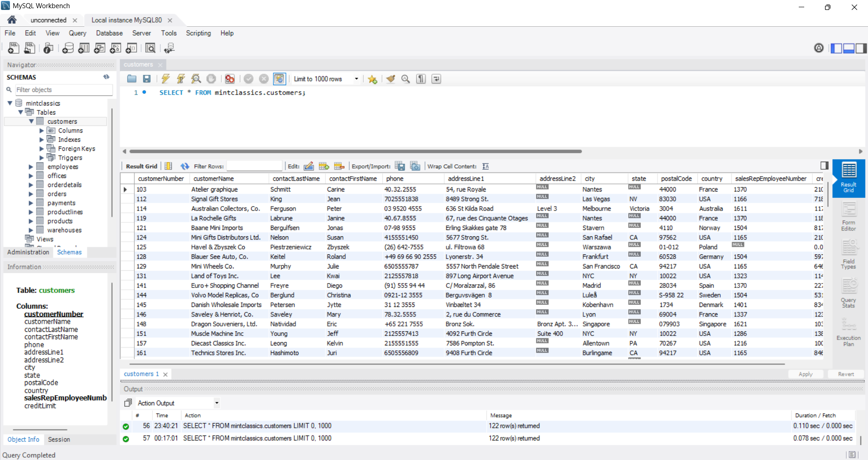Open the Form Editor view
Viewport: 868px width, 460px height.
[849, 217]
